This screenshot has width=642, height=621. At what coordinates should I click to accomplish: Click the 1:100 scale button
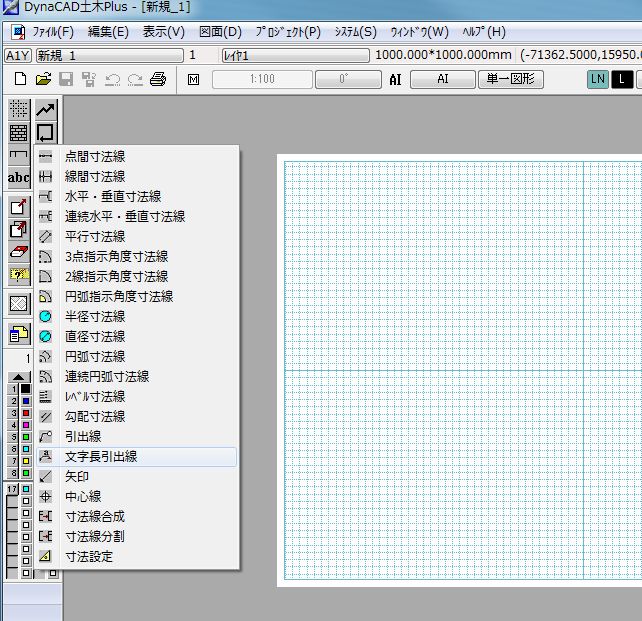pyautogui.click(x=262, y=79)
